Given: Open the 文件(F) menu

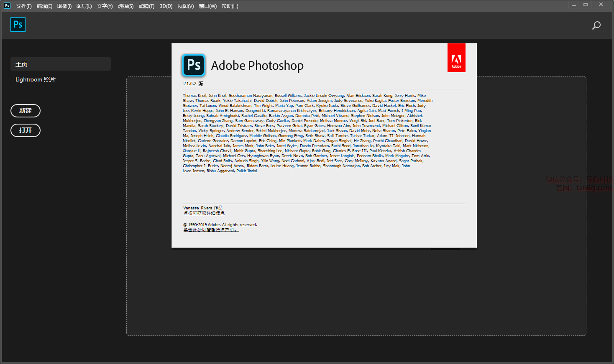Looking at the screenshot, I should pyautogui.click(x=24, y=6).
